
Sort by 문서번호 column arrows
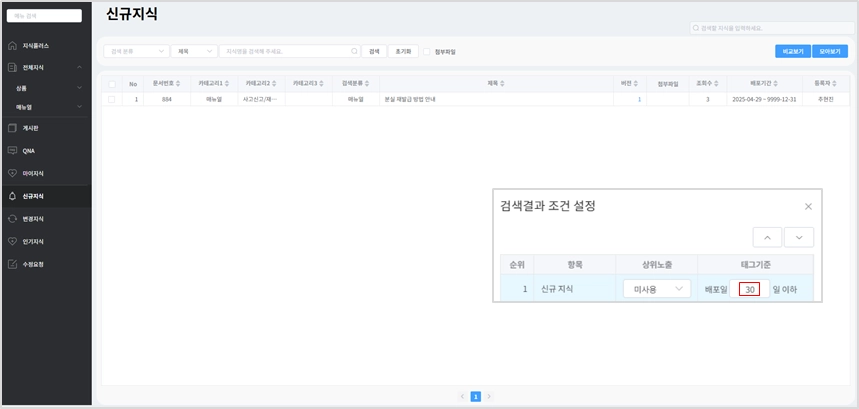[x=178, y=84]
